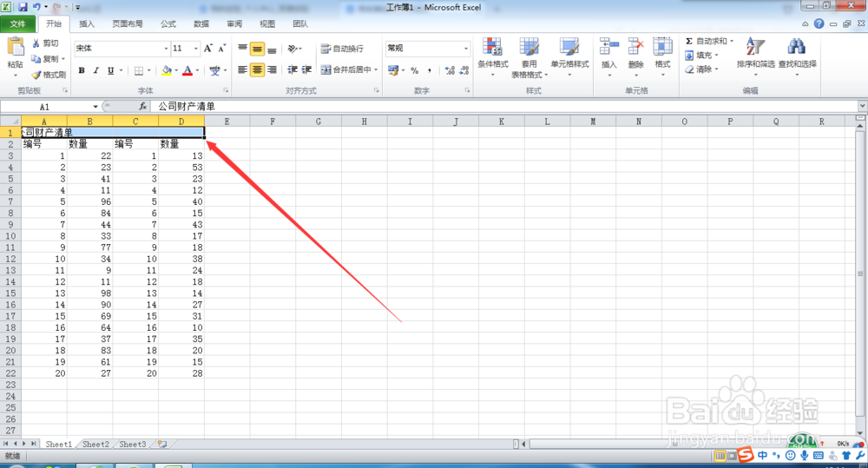Click decrease decimal icon
Viewport: 868px width, 468px height.
(x=464, y=70)
